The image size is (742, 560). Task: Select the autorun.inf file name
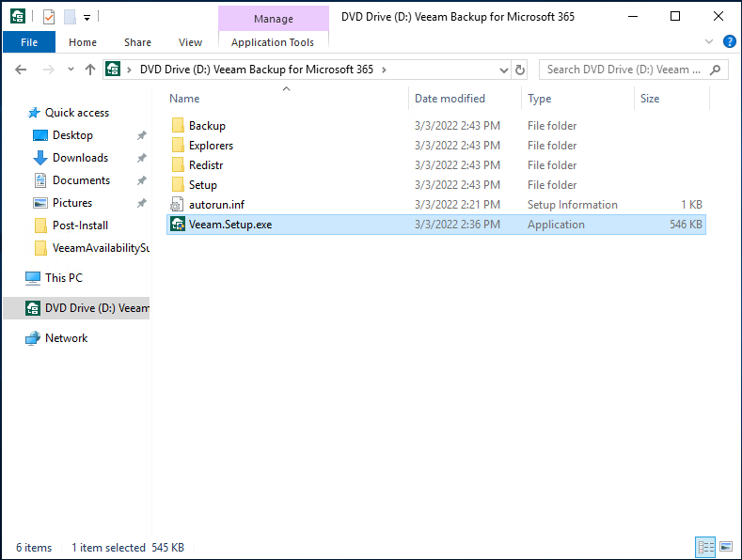[x=216, y=205]
